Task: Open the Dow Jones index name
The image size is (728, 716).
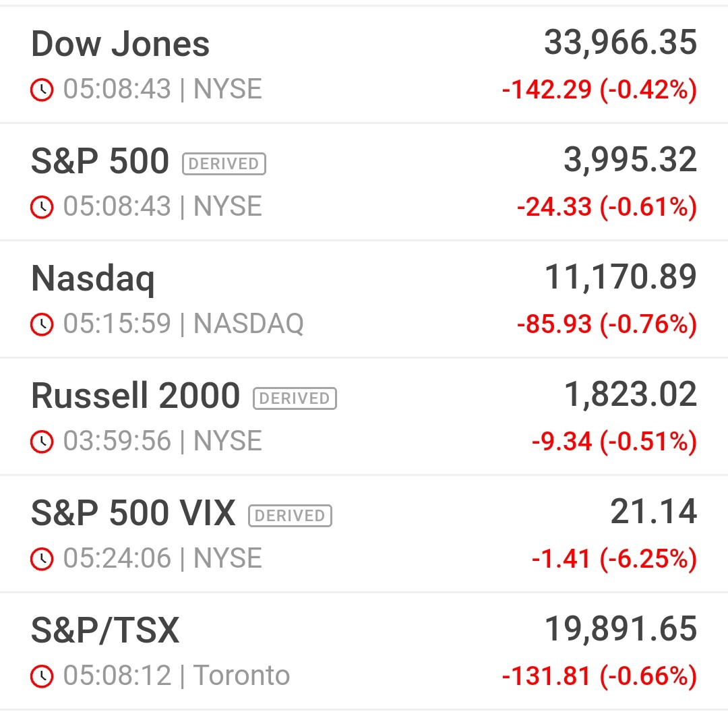Action: coord(121,44)
